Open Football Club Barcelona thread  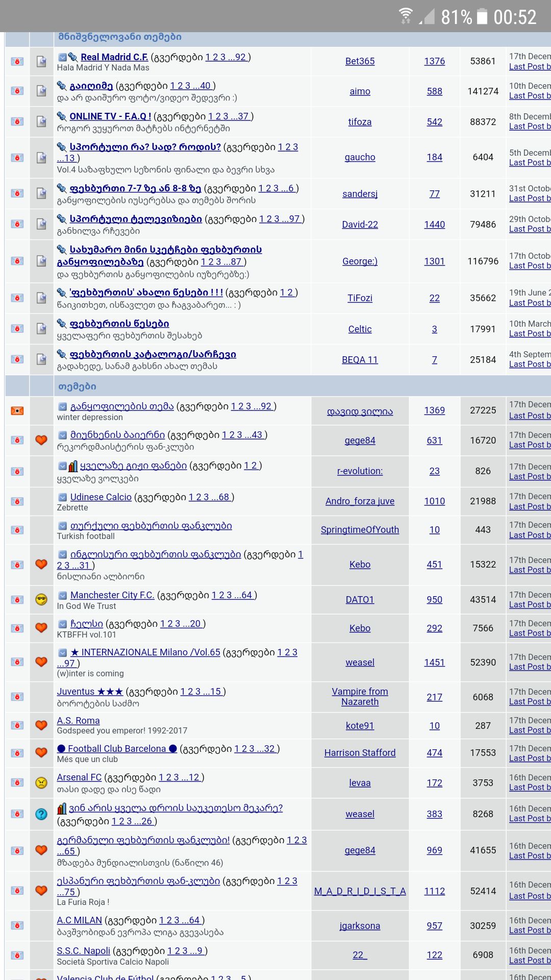pos(117,749)
